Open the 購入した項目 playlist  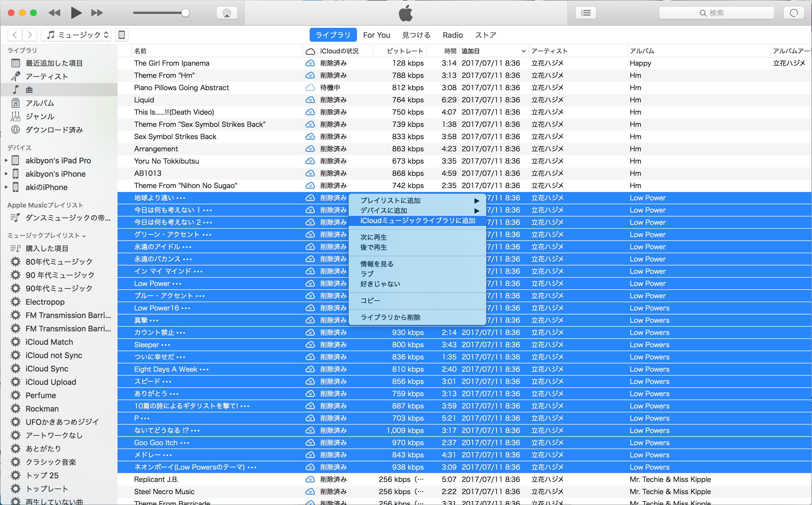59,248
